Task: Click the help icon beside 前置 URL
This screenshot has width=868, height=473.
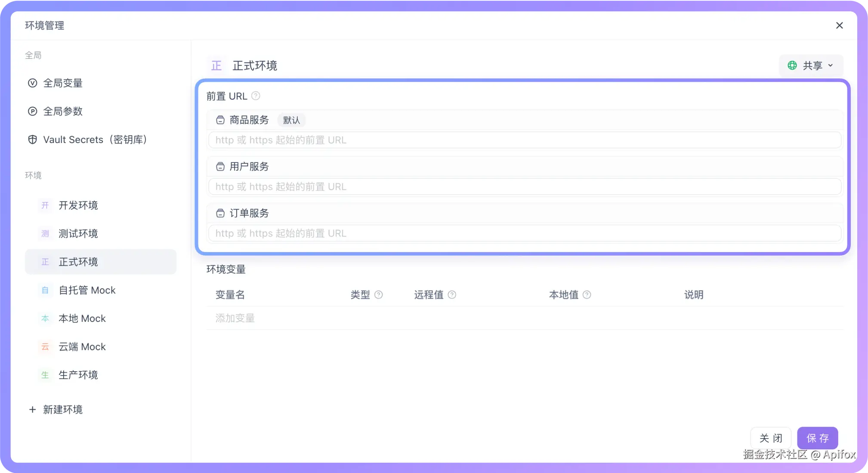Action: coord(256,96)
